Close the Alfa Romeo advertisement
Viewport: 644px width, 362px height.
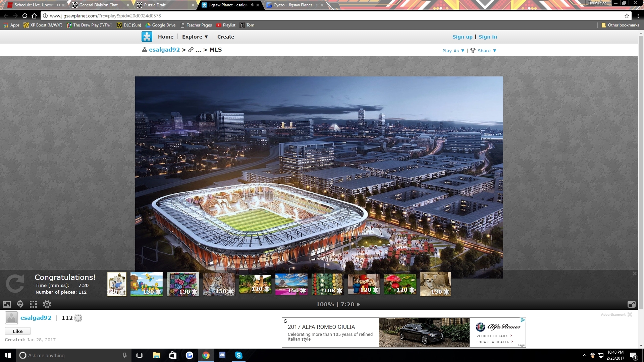tap(630, 314)
